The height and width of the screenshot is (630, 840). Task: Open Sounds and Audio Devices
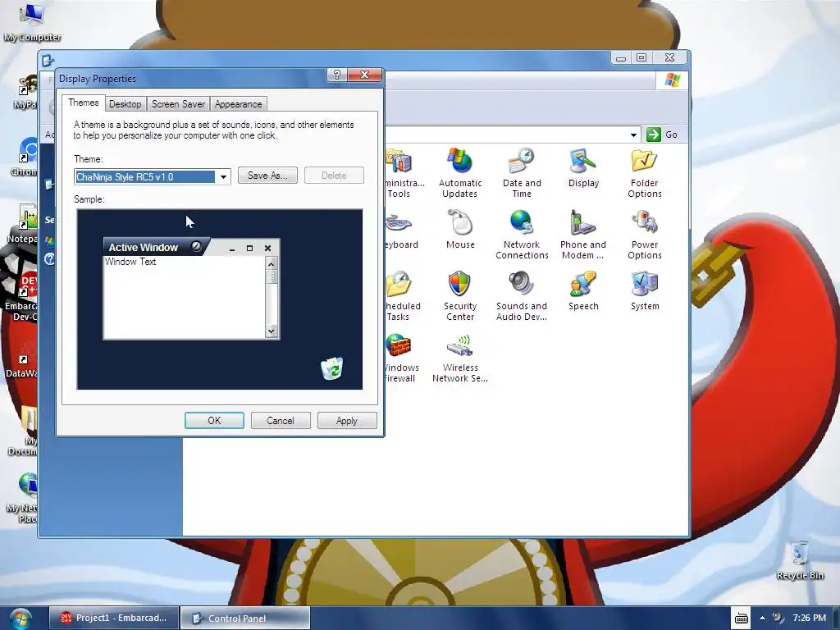[x=521, y=295]
